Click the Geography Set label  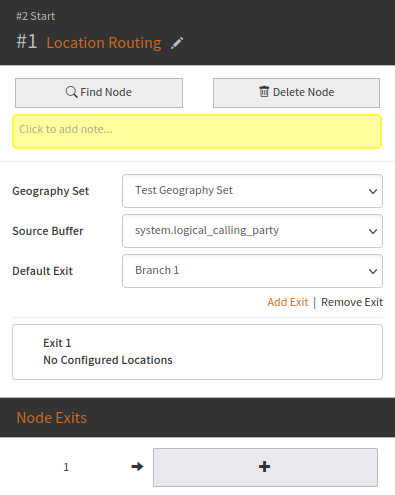pyautogui.click(x=51, y=191)
